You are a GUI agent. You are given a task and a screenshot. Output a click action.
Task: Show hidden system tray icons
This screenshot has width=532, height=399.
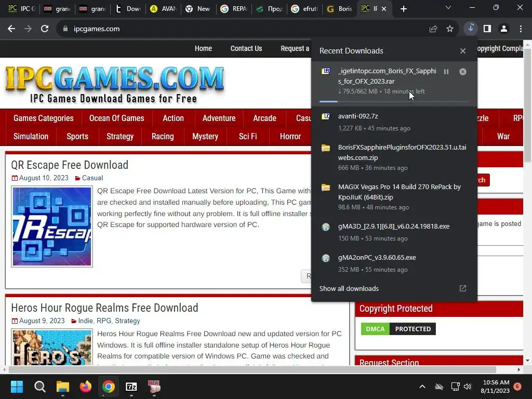tap(422, 387)
